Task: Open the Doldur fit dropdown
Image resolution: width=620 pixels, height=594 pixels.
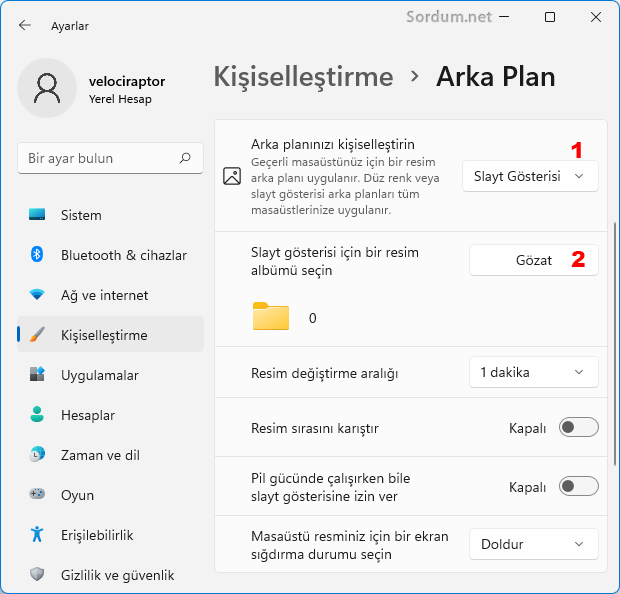Action: click(x=533, y=544)
